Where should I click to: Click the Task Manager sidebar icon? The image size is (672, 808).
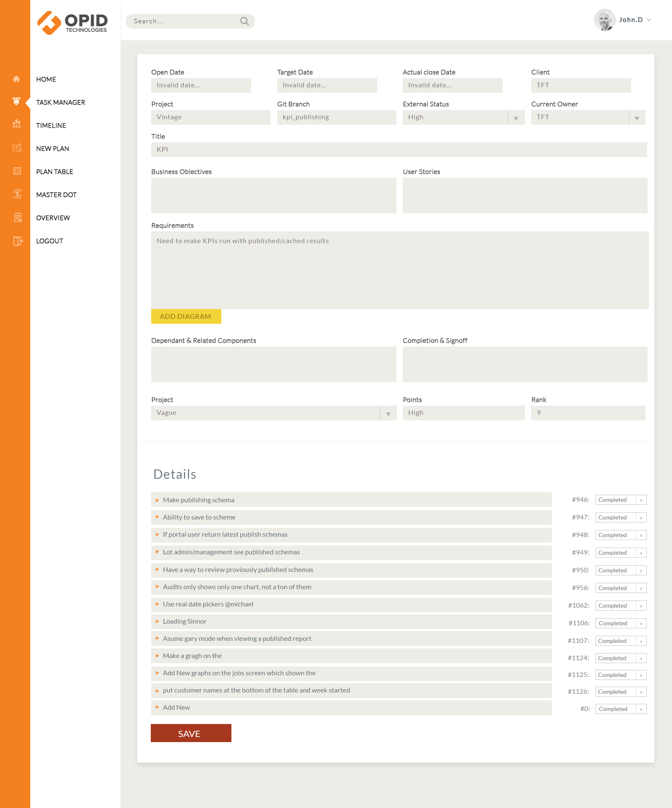(16, 101)
